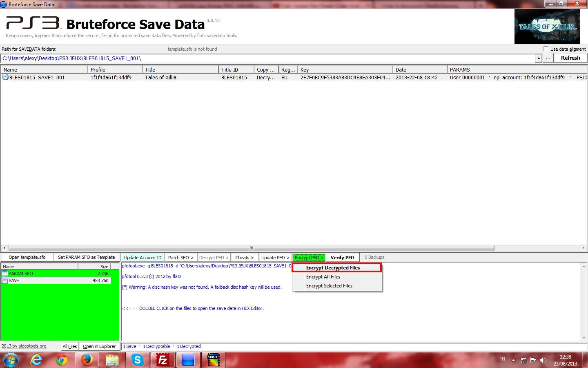Click Open template.sfo button
The width and height of the screenshot is (588, 368).
tap(27, 257)
